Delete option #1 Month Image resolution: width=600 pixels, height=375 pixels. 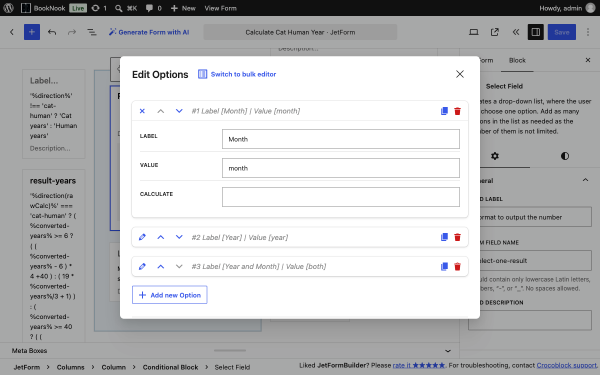(457, 111)
